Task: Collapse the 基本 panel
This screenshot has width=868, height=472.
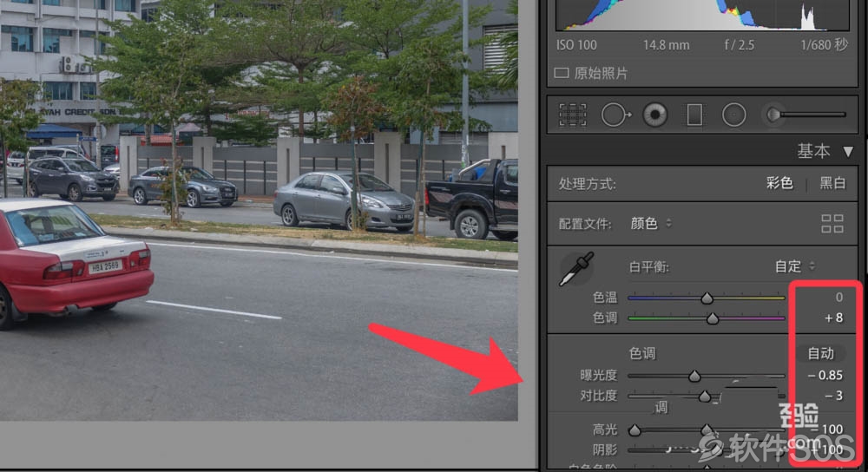Action: [x=848, y=151]
